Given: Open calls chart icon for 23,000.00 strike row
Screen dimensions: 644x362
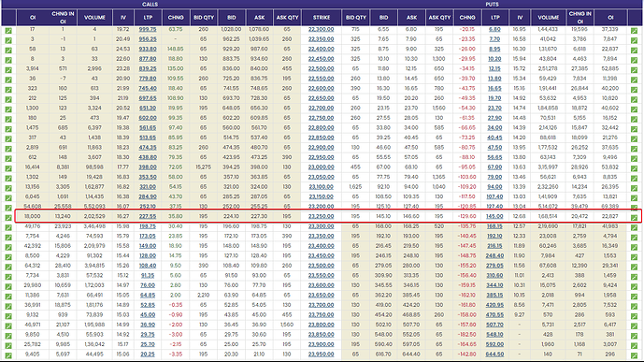Looking at the screenshot, I should click(x=8, y=168).
